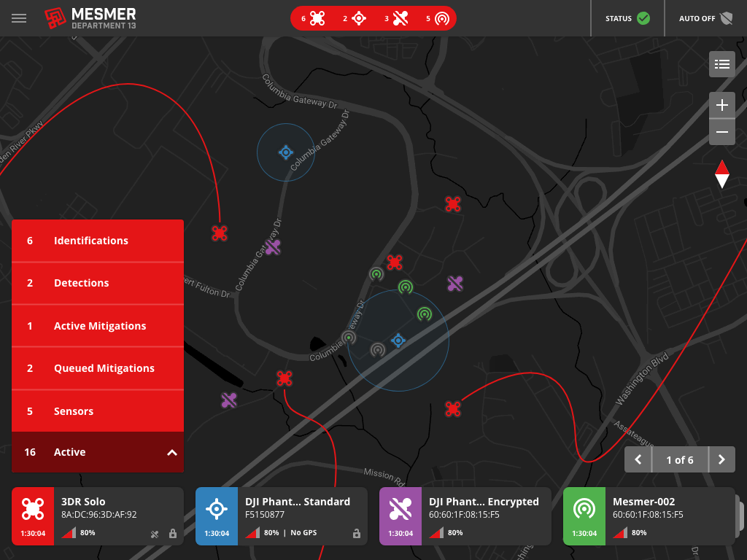Click the Identifications sidebar entry
The image size is (747, 560).
[97, 241]
